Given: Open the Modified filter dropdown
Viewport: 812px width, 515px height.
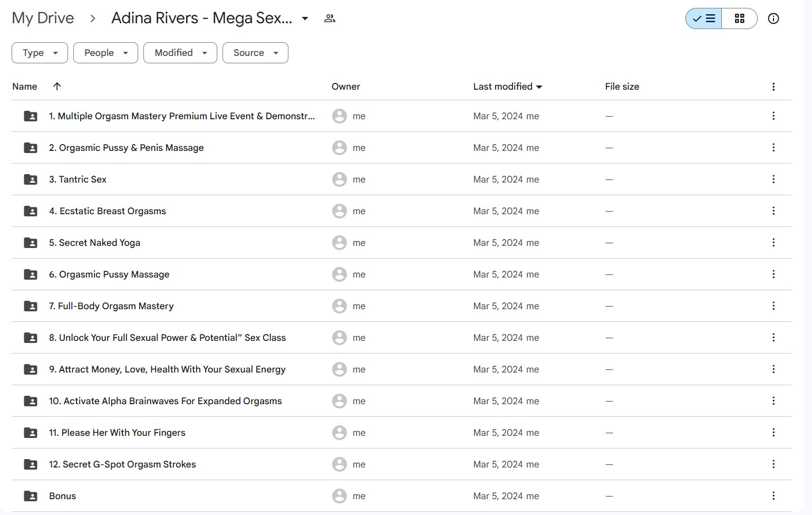Looking at the screenshot, I should (180, 53).
